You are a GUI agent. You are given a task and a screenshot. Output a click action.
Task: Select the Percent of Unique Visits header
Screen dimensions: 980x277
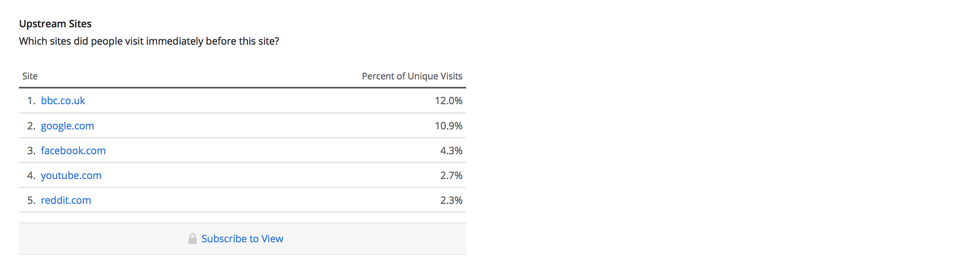coord(412,76)
